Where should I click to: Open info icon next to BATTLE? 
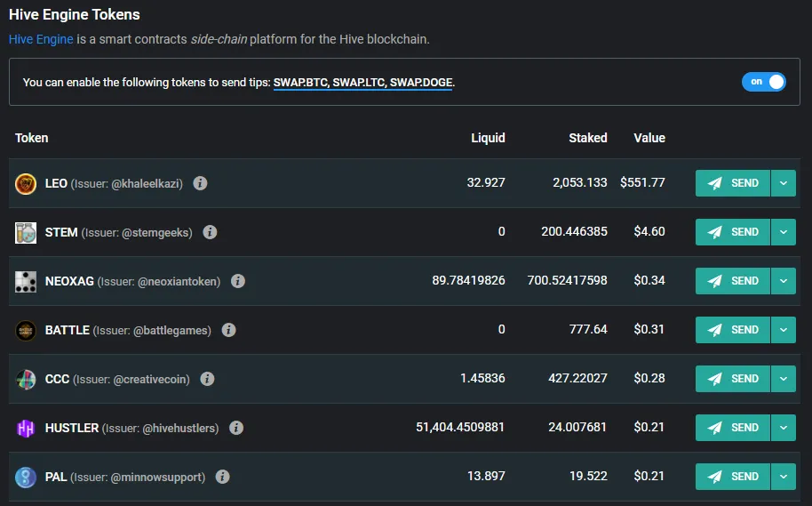pyautogui.click(x=228, y=330)
